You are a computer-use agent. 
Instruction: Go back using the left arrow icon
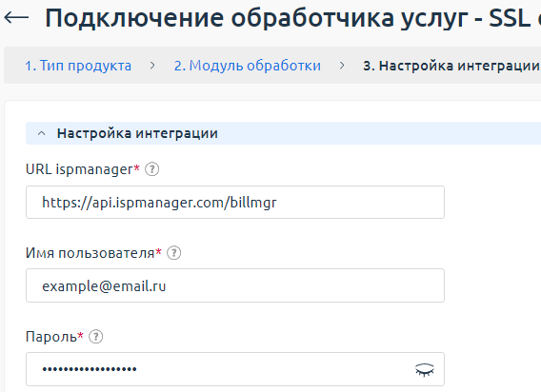pyautogui.click(x=16, y=17)
